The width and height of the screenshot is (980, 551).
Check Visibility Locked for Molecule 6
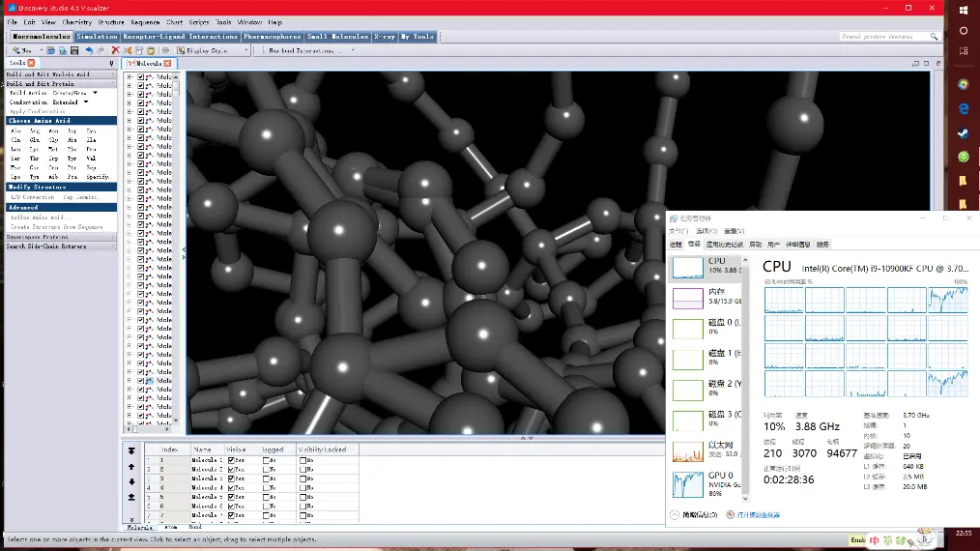point(303,506)
